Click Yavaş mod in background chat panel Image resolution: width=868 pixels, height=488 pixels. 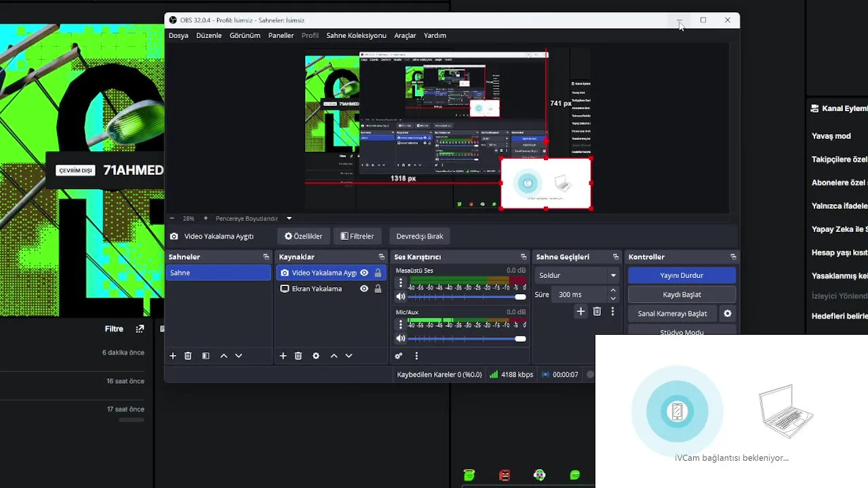tap(831, 136)
